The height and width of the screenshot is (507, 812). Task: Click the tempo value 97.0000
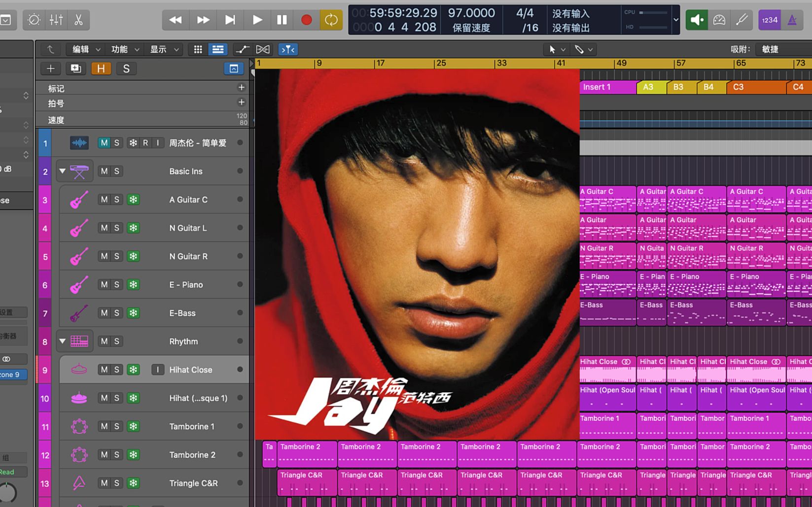471,13
